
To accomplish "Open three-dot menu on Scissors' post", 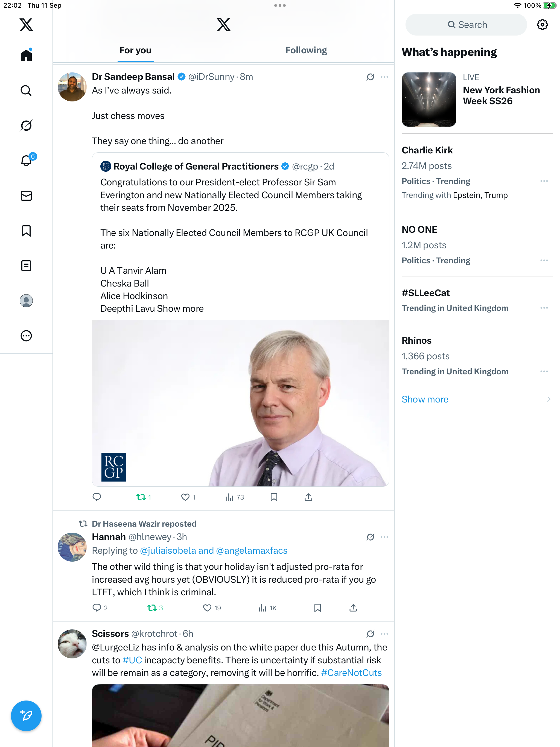I will point(384,634).
